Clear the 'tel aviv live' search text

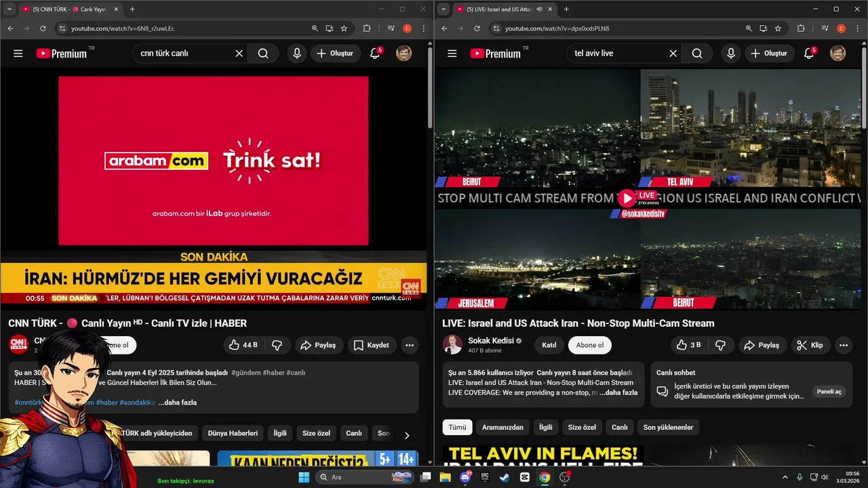point(673,54)
